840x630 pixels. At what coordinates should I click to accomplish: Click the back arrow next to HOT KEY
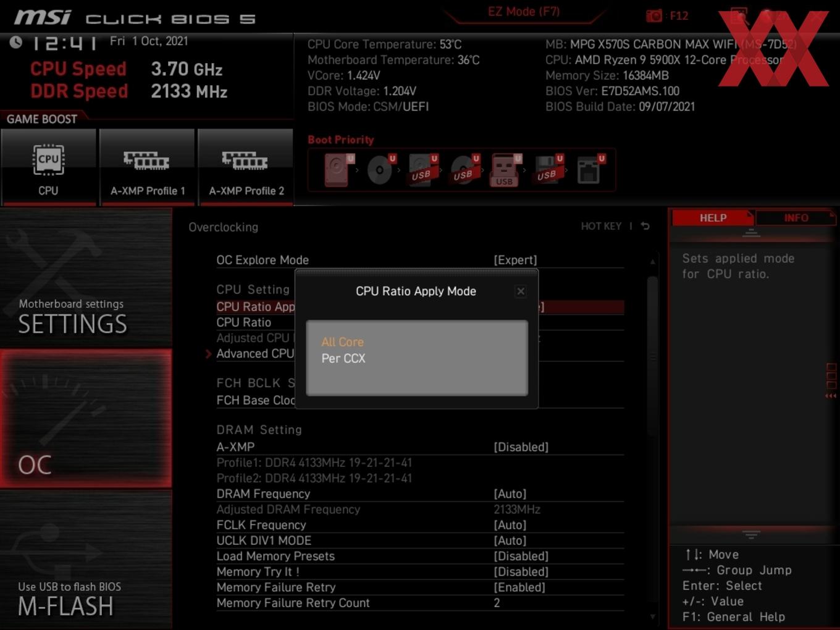click(645, 226)
